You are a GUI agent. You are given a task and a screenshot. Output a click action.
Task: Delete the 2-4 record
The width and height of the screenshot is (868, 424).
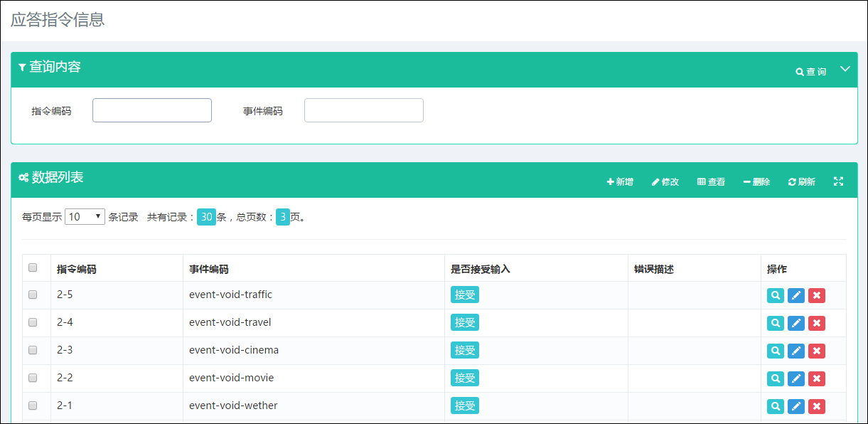817,323
